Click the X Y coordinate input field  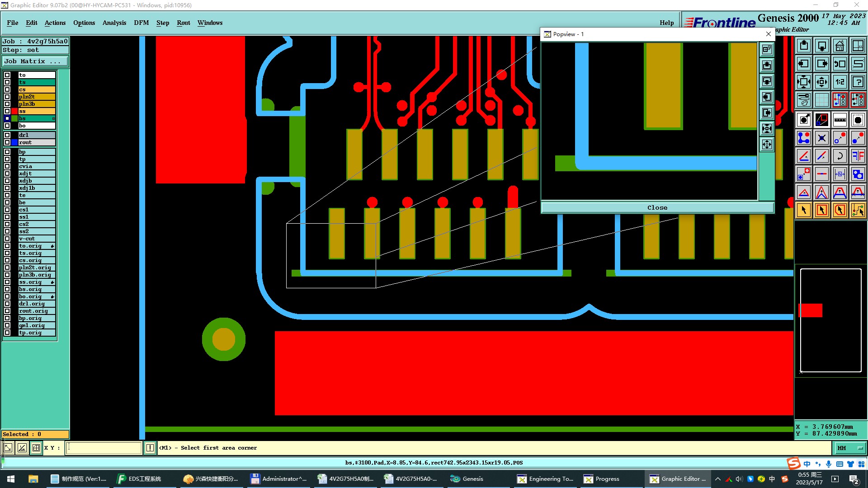coord(104,448)
